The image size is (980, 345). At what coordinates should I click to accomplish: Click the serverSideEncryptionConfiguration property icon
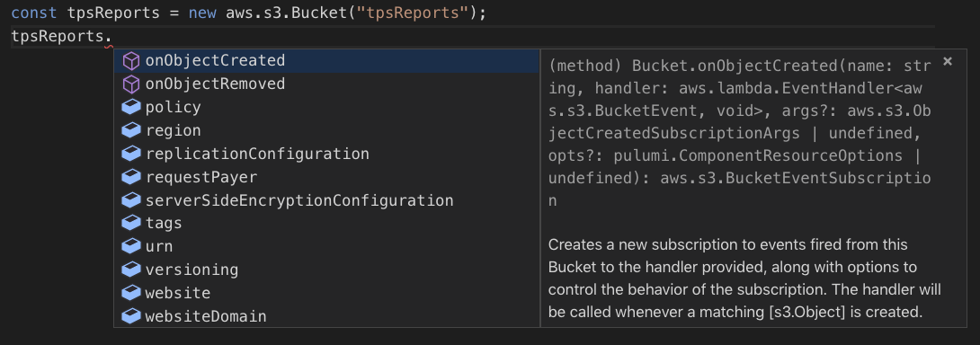(x=130, y=200)
